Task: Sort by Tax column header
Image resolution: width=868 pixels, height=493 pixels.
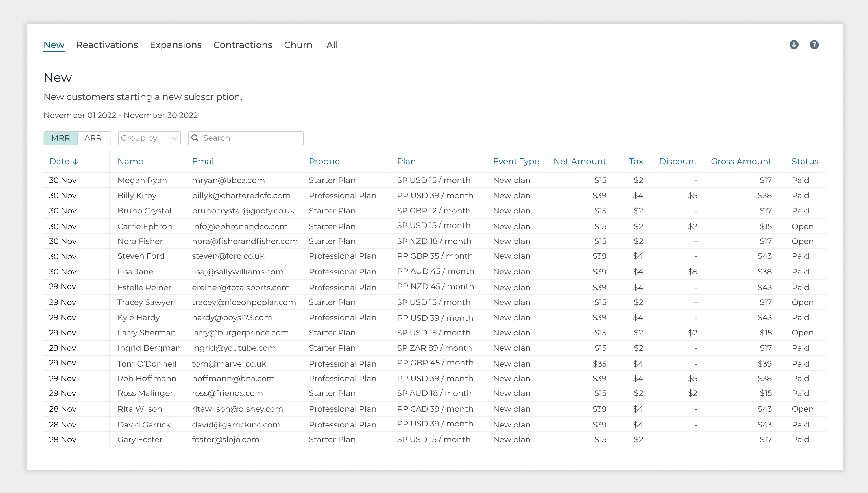Action: coord(636,162)
